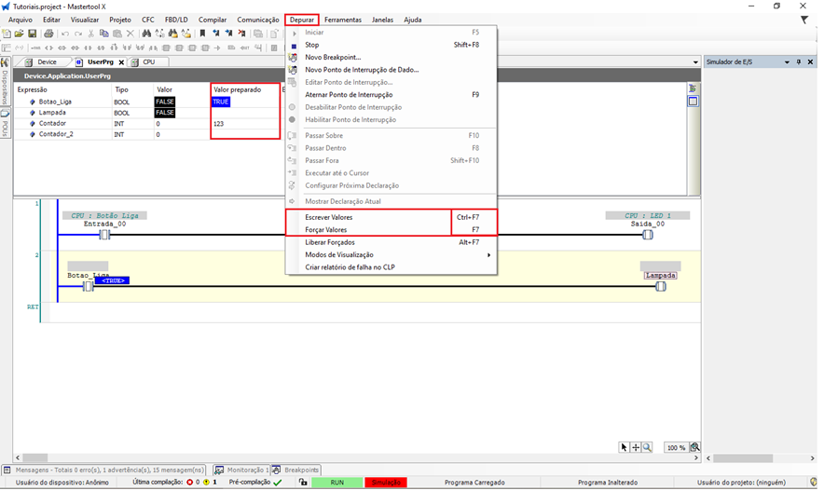
Task: Open the Simulador de E/S panel dropdown
Action: [x=787, y=62]
